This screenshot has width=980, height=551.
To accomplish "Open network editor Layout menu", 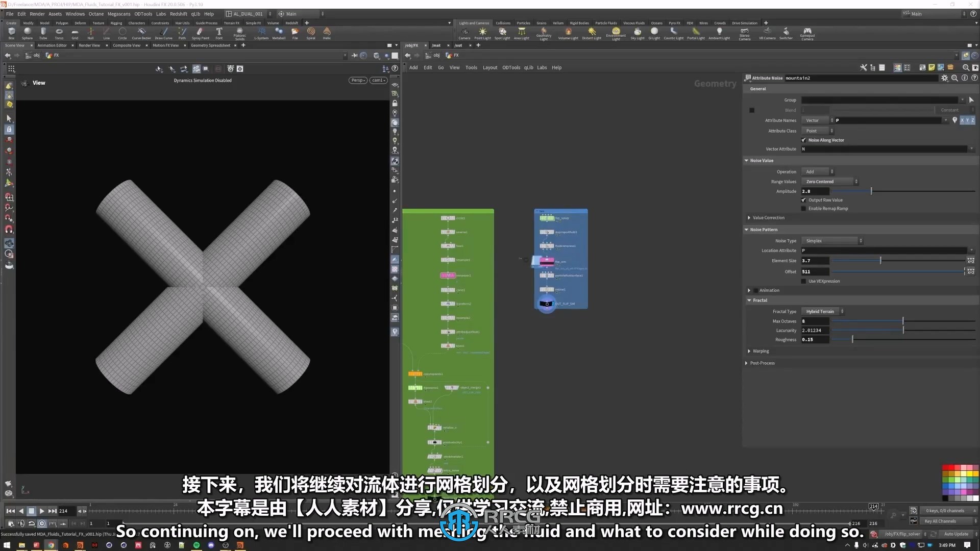I will [490, 68].
